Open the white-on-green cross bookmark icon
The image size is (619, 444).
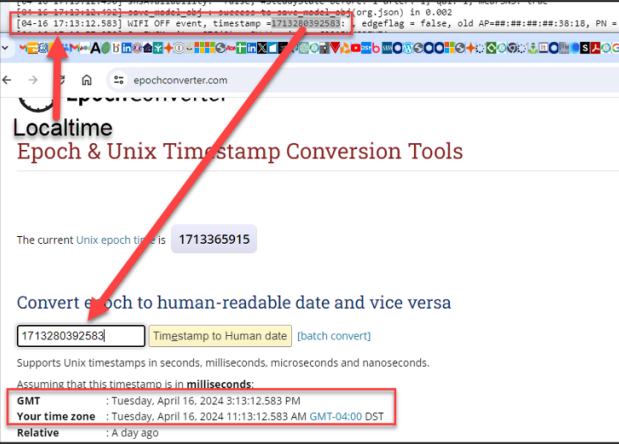[241, 48]
